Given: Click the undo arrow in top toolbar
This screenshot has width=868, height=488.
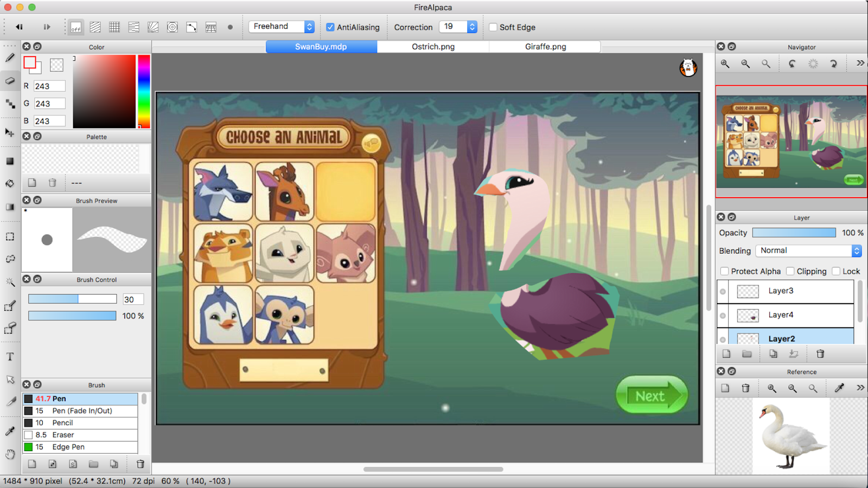Looking at the screenshot, I should point(20,27).
